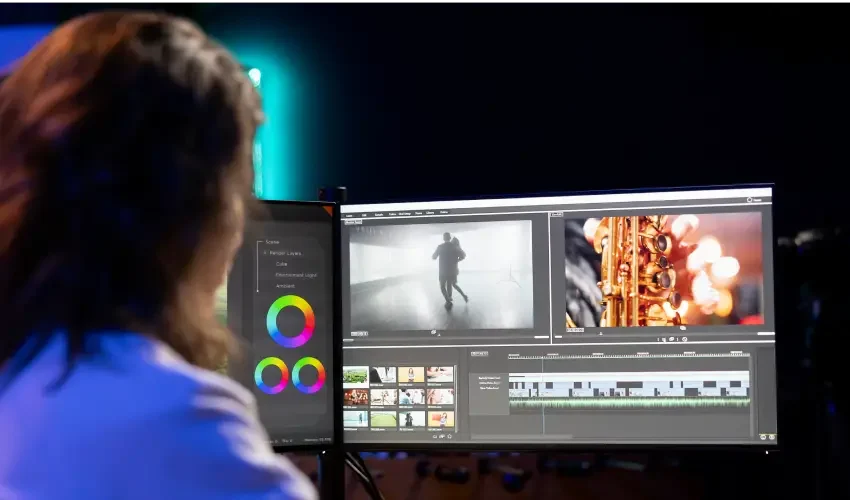This screenshot has width=850, height=500.
Task: Select the man in blue shirt clip thumbnail
Action: 412,397
